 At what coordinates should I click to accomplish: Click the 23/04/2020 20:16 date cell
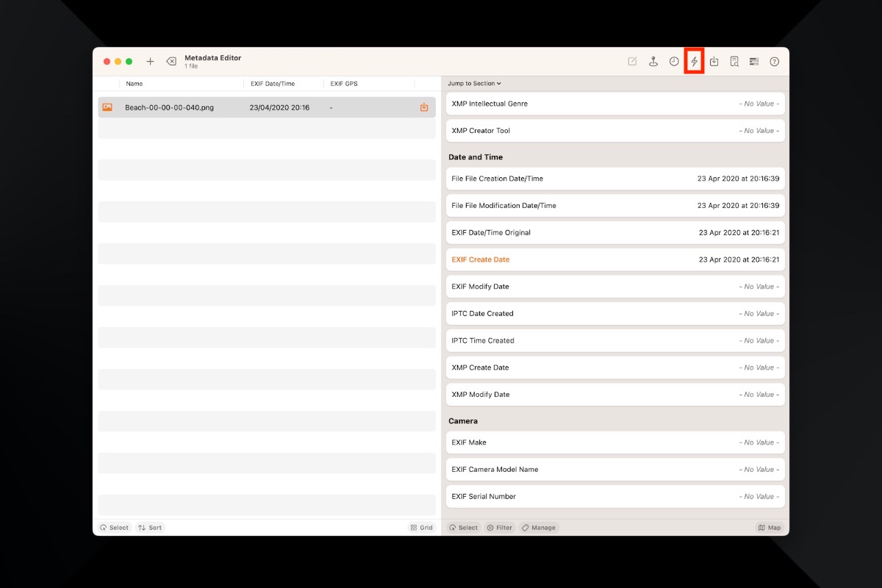pyautogui.click(x=279, y=107)
